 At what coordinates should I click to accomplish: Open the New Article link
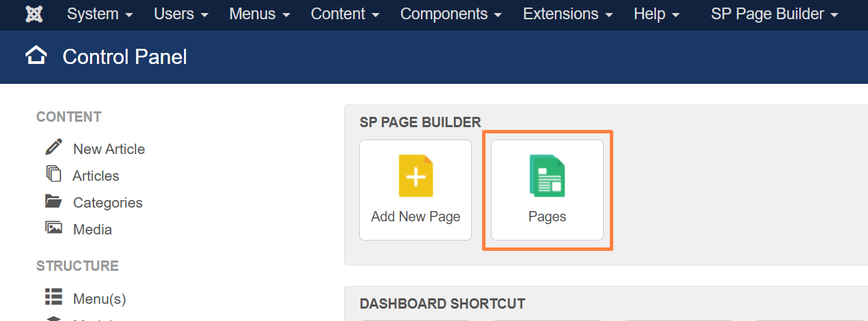tap(109, 149)
